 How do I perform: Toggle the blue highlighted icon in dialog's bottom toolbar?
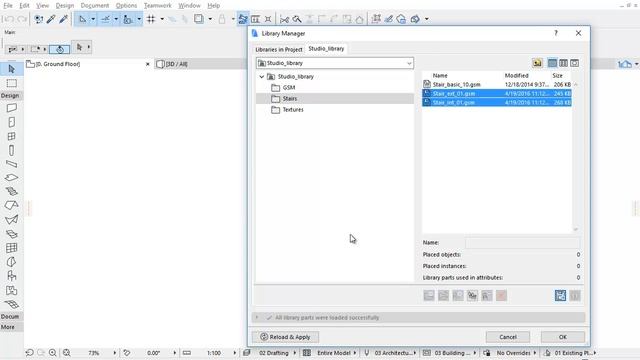point(560,296)
